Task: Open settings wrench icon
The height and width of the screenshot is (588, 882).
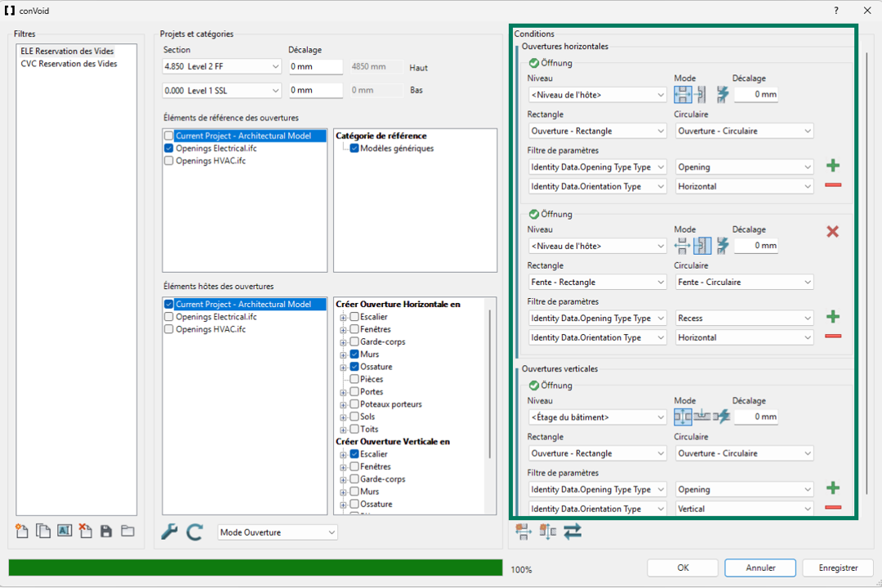Action: click(169, 532)
